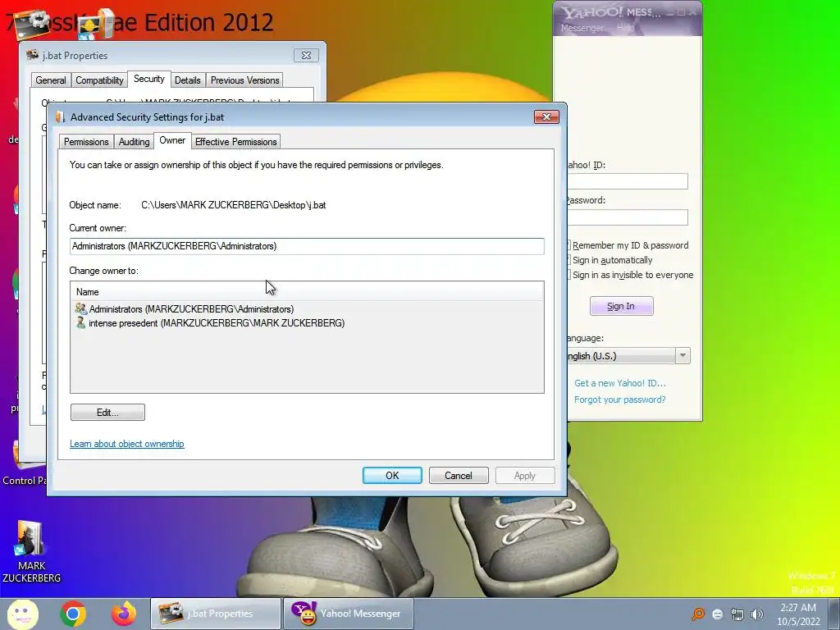Open Details tab in j.bat Properties
Image resolution: width=840 pixels, height=630 pixels.
point(188,80)
